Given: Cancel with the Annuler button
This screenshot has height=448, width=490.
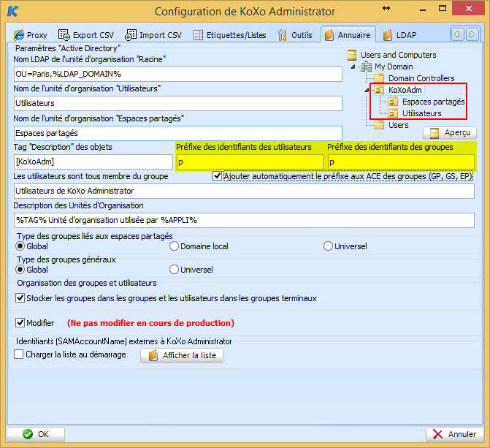Looking at the screenshot, I should 455,434.
